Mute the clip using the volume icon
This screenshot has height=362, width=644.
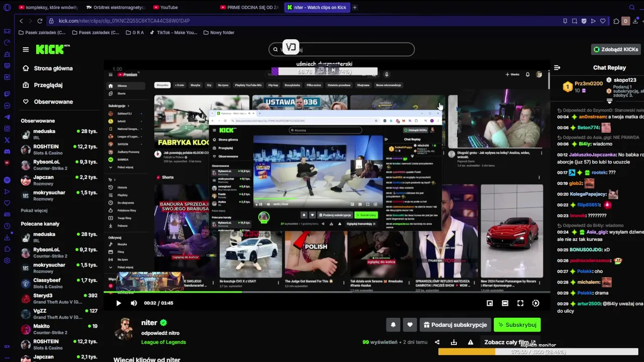134,303
